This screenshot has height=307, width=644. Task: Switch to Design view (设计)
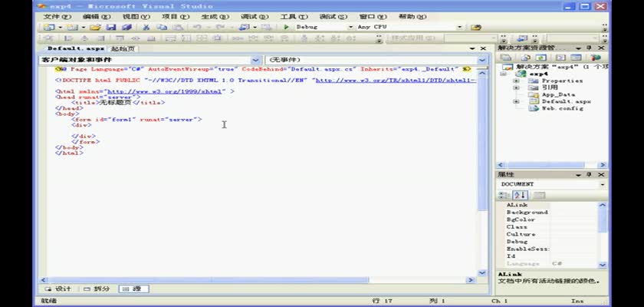pos(58,289)
